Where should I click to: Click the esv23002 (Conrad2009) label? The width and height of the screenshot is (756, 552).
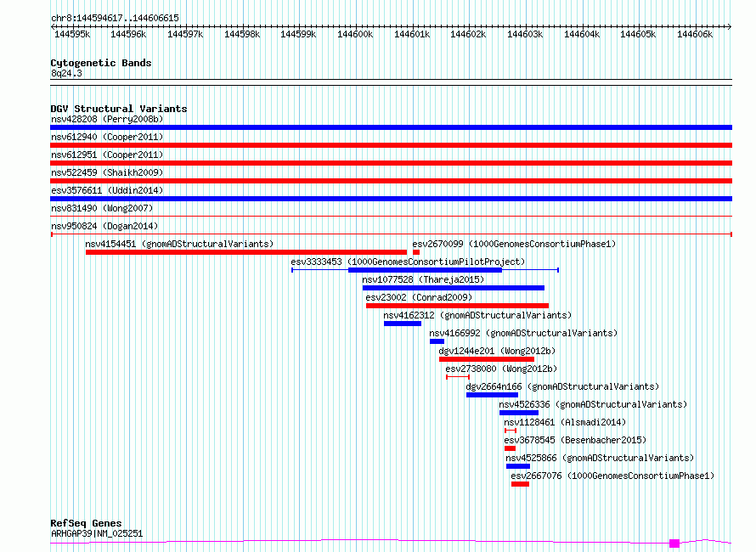(x=419, y=297)
